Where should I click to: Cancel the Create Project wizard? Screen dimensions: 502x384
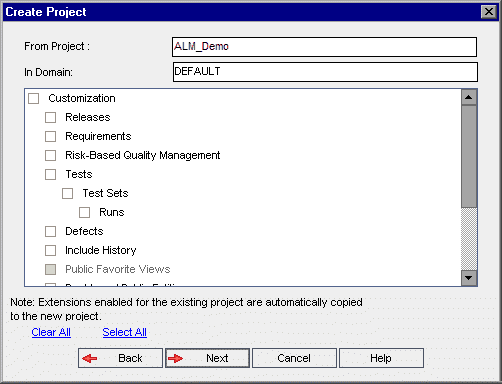[x=294, y=358]
